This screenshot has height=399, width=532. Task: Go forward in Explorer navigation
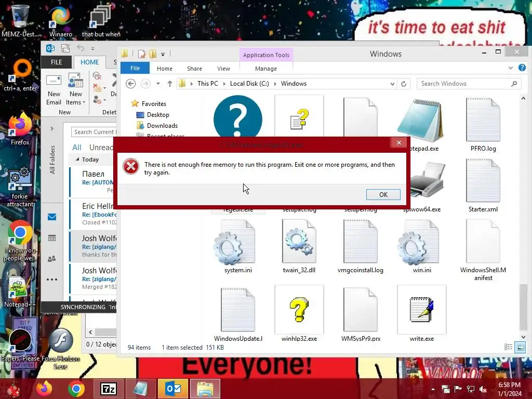(x=145, y=84)
